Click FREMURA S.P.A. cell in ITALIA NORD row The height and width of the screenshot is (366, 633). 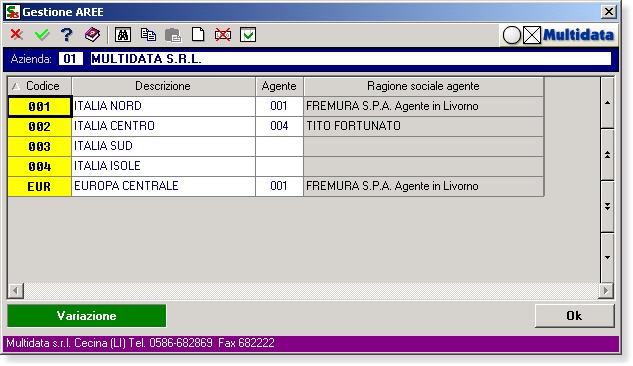(x=423, y=106)
